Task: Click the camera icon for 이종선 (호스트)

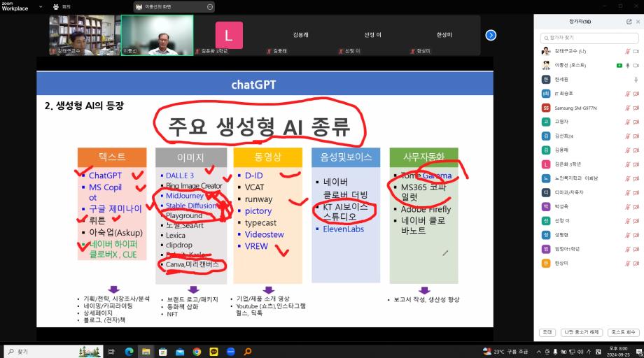Action: tap(636, 65)
